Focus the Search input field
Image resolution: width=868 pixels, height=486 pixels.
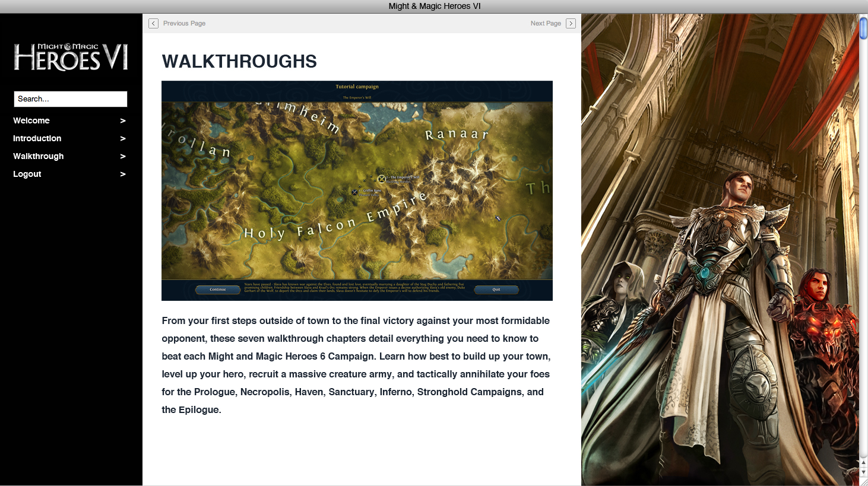click(x=71, y=99)
